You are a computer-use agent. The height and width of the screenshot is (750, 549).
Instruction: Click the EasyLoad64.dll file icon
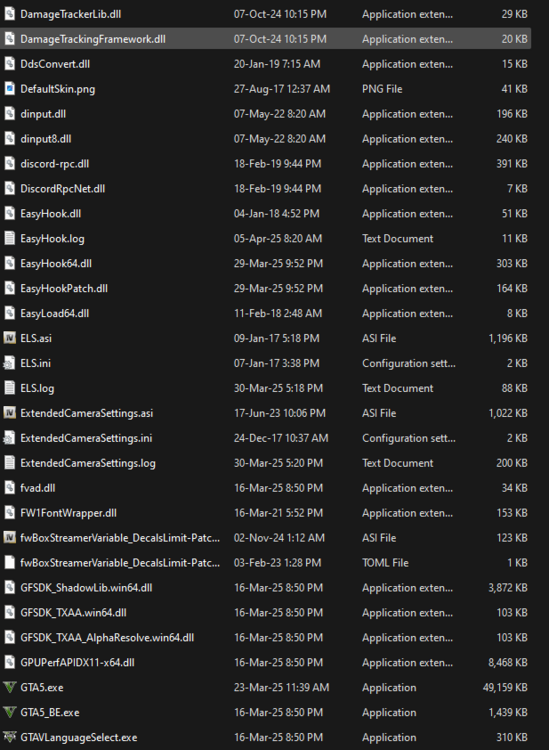9,313
